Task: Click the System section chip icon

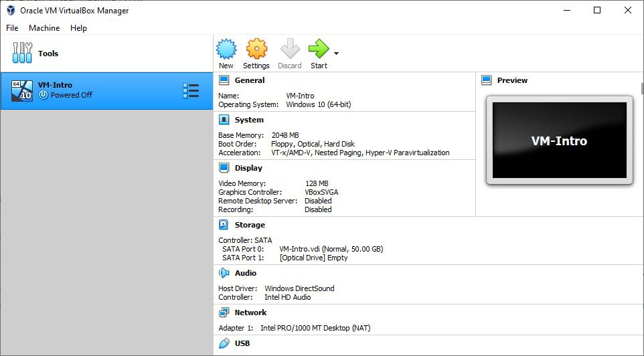Action: tap(224, 120)
